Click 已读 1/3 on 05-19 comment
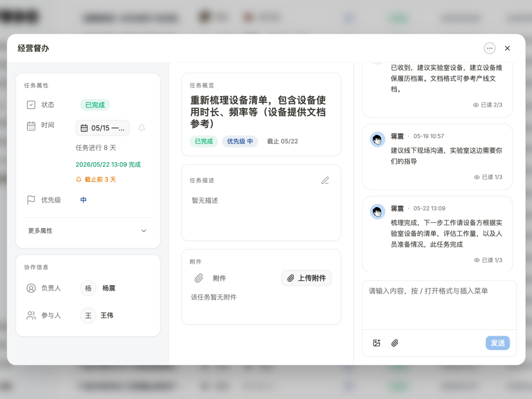The width and height of the screenshot is (532, 399). coord(488,177)
